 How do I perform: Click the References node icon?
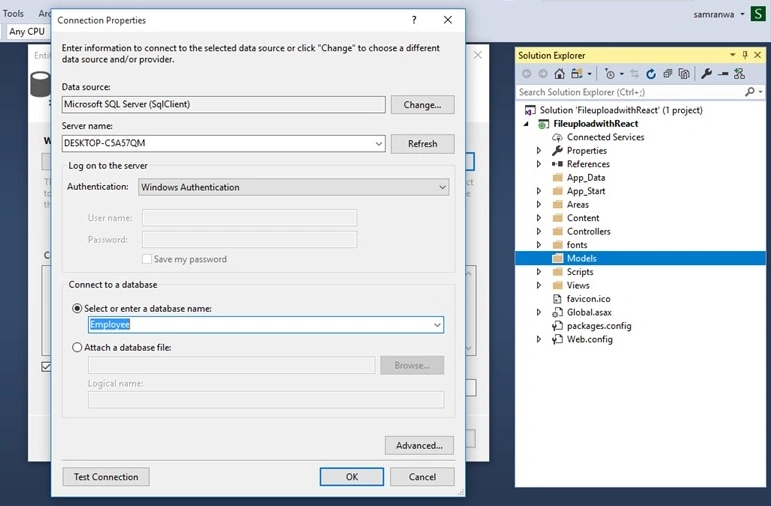point(557,164)
